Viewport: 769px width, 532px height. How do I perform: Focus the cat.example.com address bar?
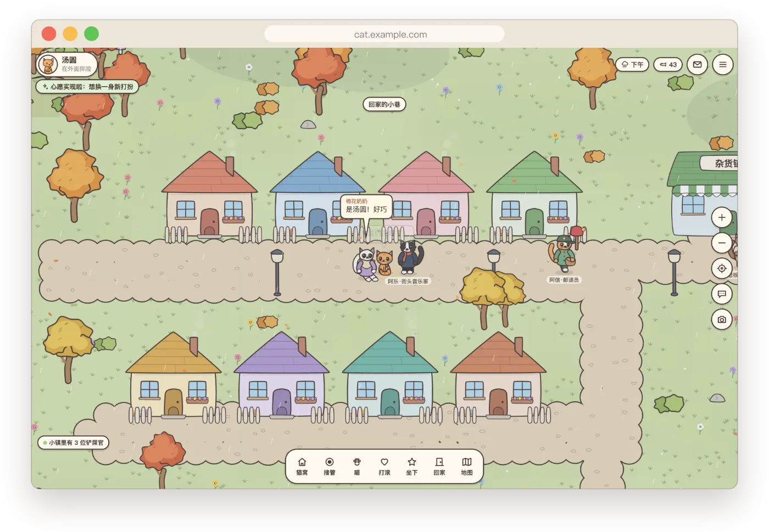click(x=384, y=34)
